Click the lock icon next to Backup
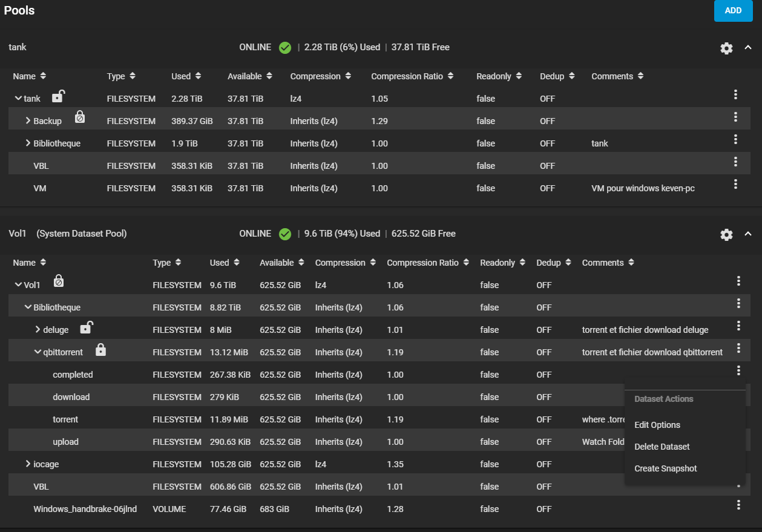762x532 pixels. pyautogui.click(x=80, y=118)
